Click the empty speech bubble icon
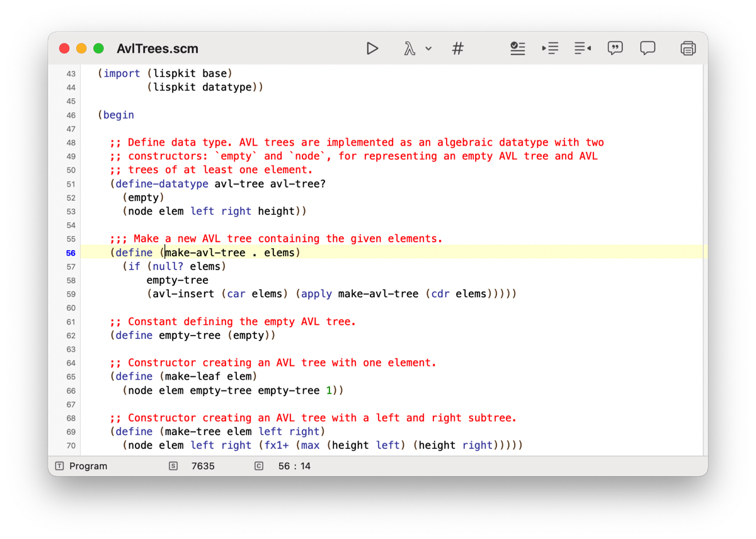The width and height of the screenshot is (756, 539). click(647, 48)
